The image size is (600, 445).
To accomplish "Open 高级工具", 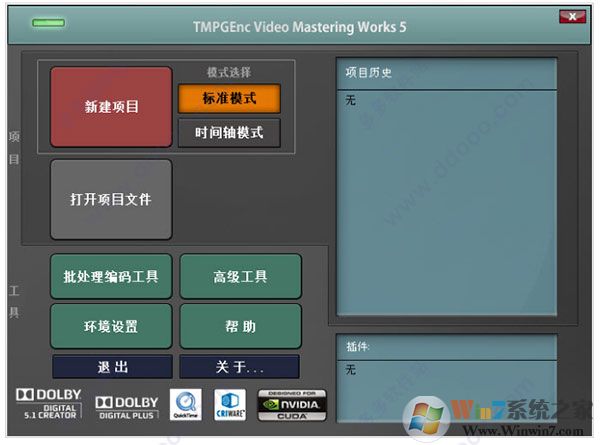I will (240, 276).
